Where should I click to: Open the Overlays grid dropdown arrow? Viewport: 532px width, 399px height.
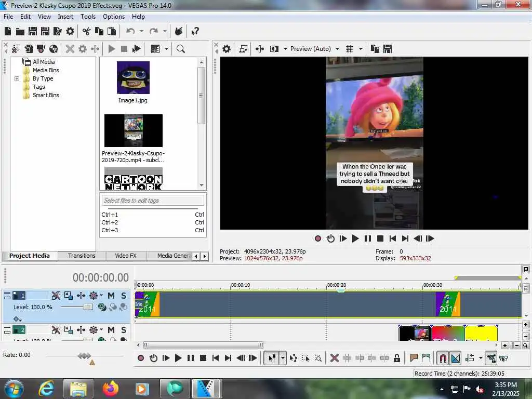361,49
